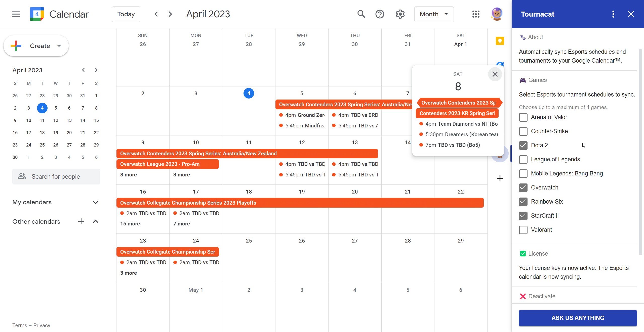Open Google Calendar search
This screenshot has width=644, height=332.
pyautogui.click(x=361, y=14)
